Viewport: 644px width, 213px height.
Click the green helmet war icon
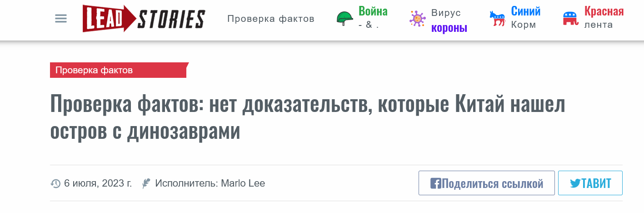(345, 19)
